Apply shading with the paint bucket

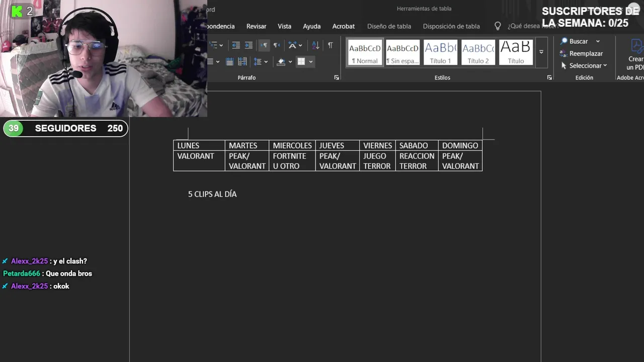click(281, 61)
